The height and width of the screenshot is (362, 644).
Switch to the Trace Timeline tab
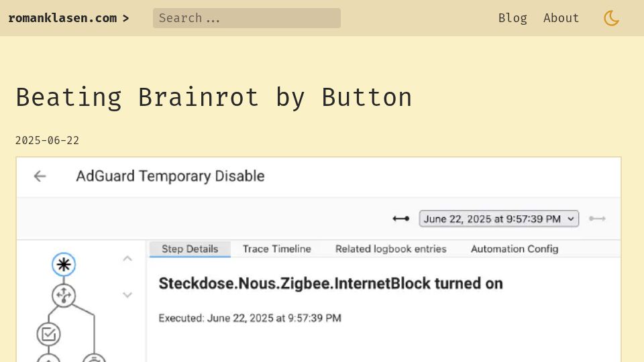point(277,249)
